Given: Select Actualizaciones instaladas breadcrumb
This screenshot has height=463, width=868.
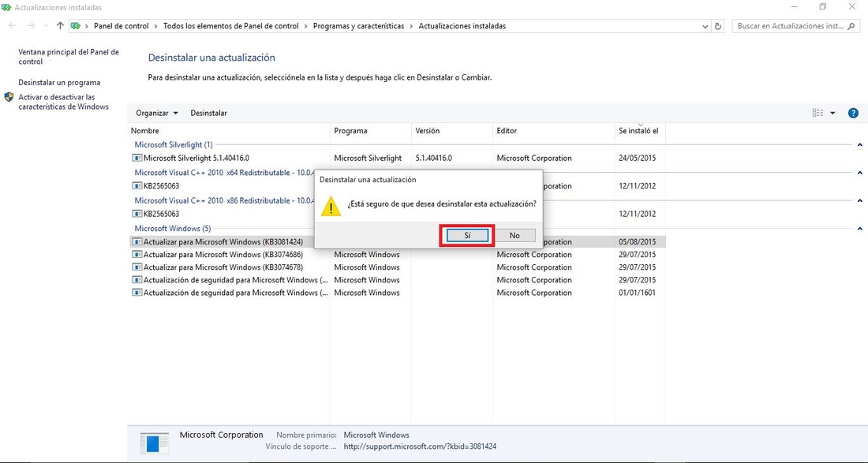Looking at the screenshot, I should 462,26.
